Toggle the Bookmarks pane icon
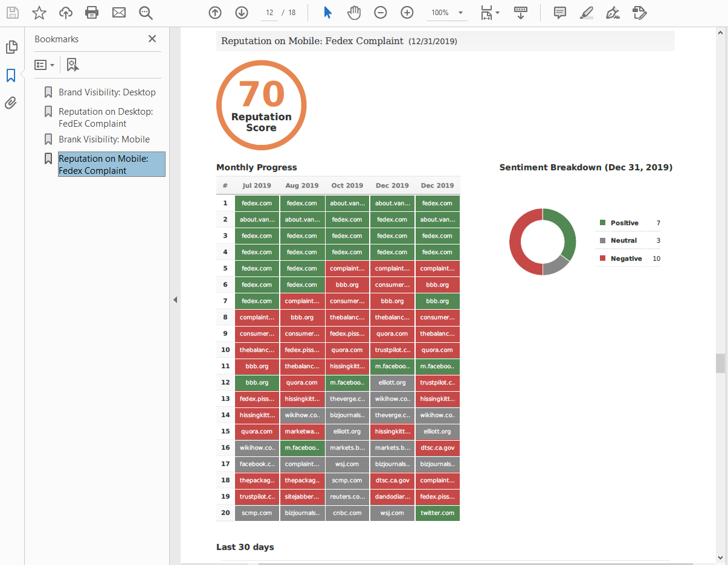 pos(11,75)
